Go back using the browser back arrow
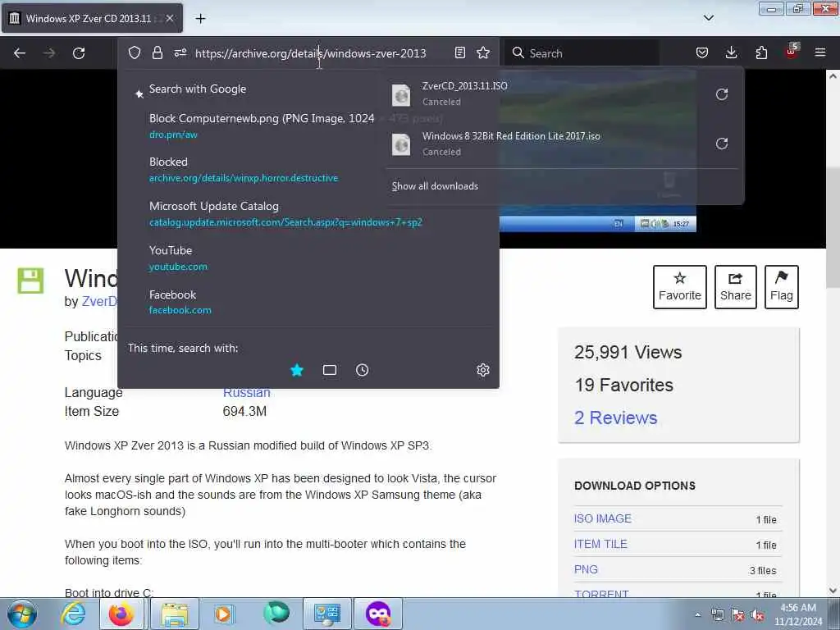 pyautogui.click(x=20, y=53)
